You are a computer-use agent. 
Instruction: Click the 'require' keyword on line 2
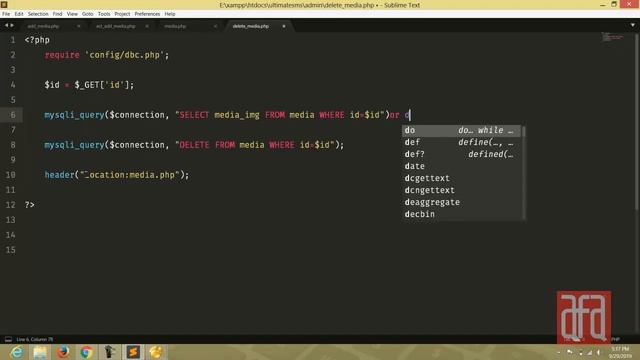pyautogui.click(x=62, y=55)
